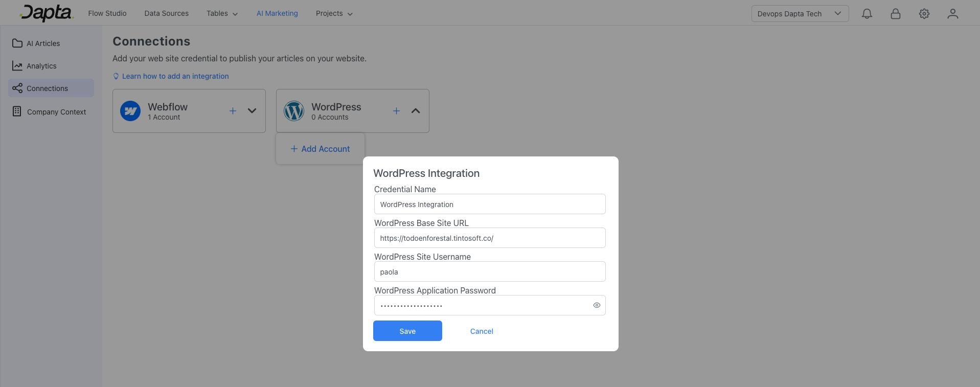
Task: Open the Tables dropdown menu
Action: [x=222, y=14]
